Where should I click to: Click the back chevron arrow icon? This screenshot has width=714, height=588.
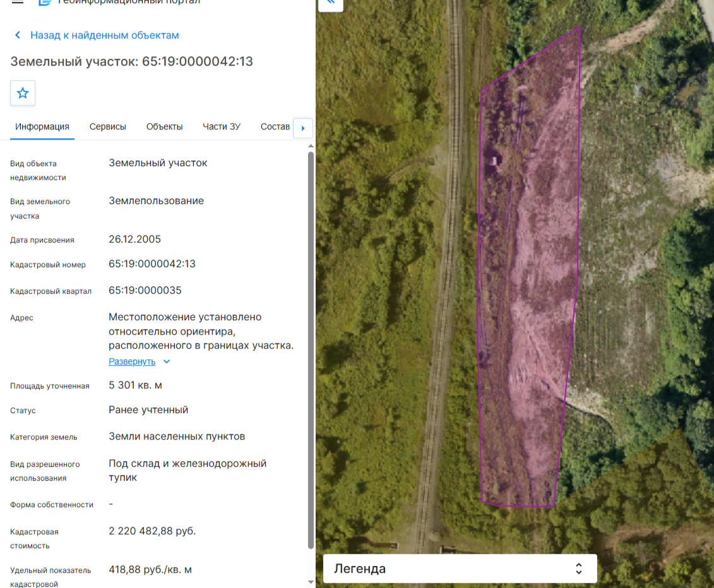click(18, 35)
